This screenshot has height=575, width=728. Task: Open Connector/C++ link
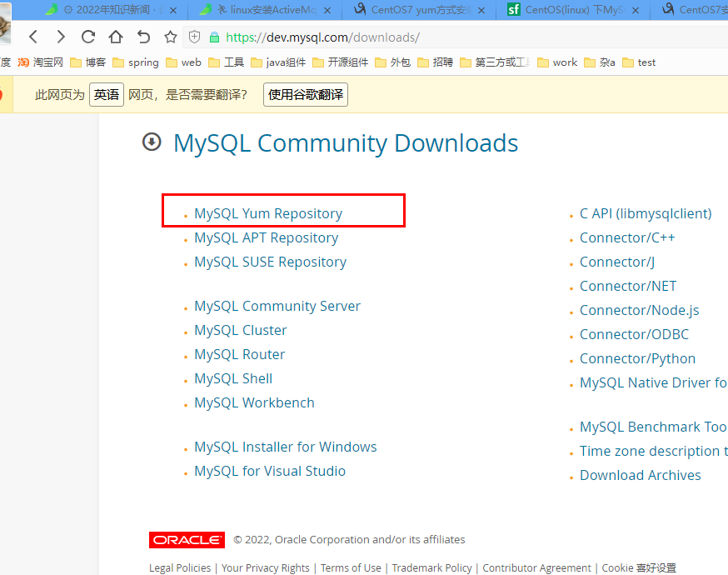627,237
